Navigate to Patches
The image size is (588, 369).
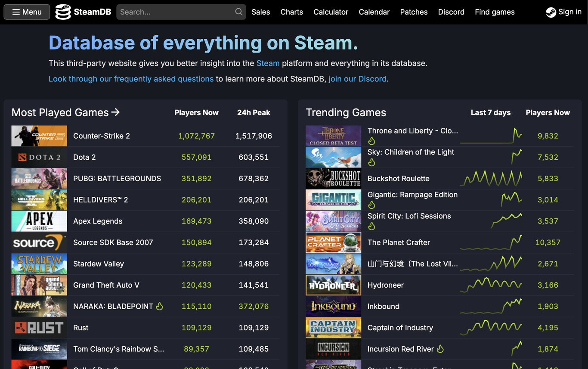(414, 12)
